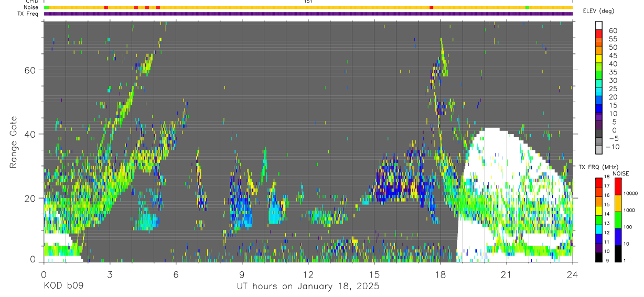644x297 pixels.
Task: Click the 'CPID' row label at the top left
Action: (32, 2)
